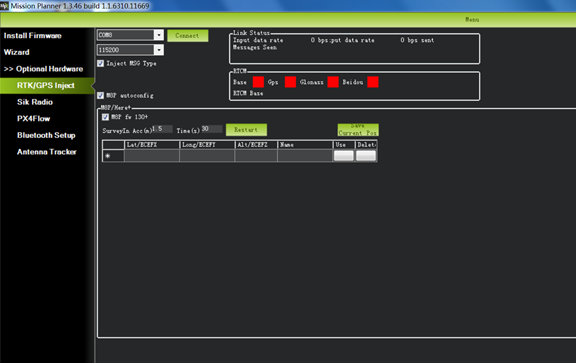Click the Time(s) value field
The width and height of the screenshot is (577, 364).
tap(212, 129)
